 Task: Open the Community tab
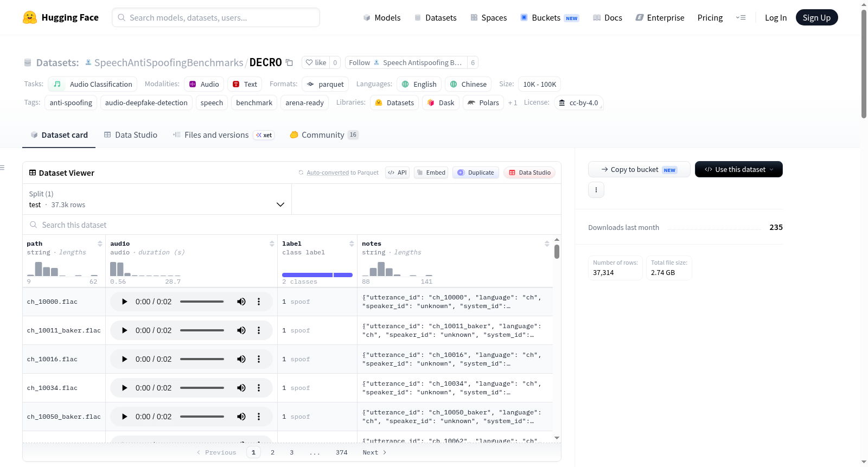click(324, 135)
